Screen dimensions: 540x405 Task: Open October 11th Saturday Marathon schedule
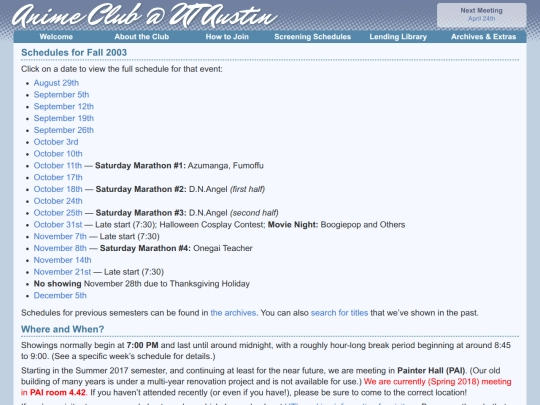[58, 165]
